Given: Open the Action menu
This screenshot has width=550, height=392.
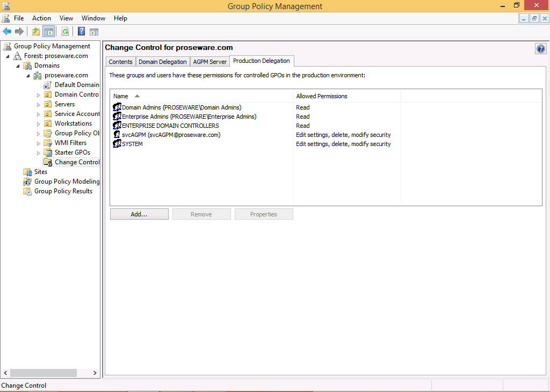Looking at the screenshot, I should [x=41, y=18].
